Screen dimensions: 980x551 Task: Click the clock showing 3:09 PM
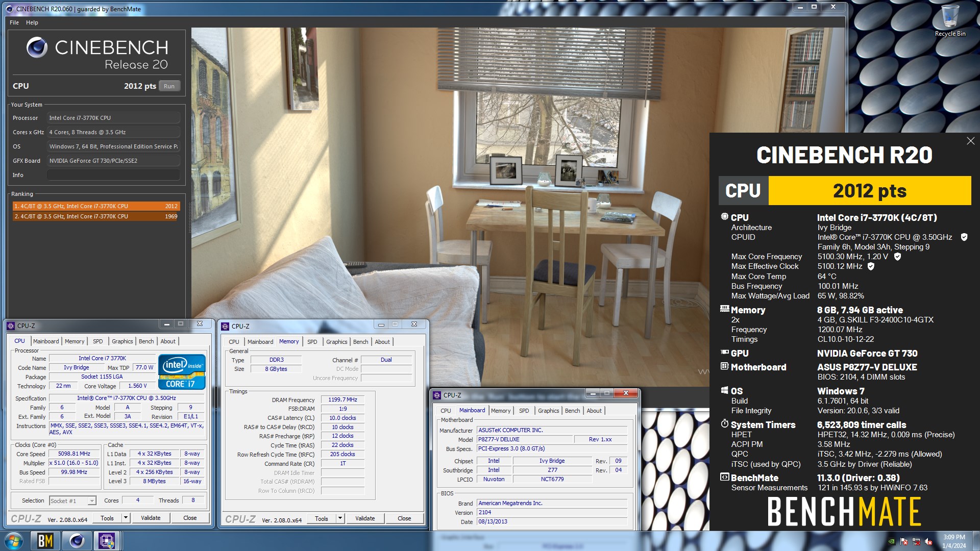pyautogui.click(x=953, y=541)
